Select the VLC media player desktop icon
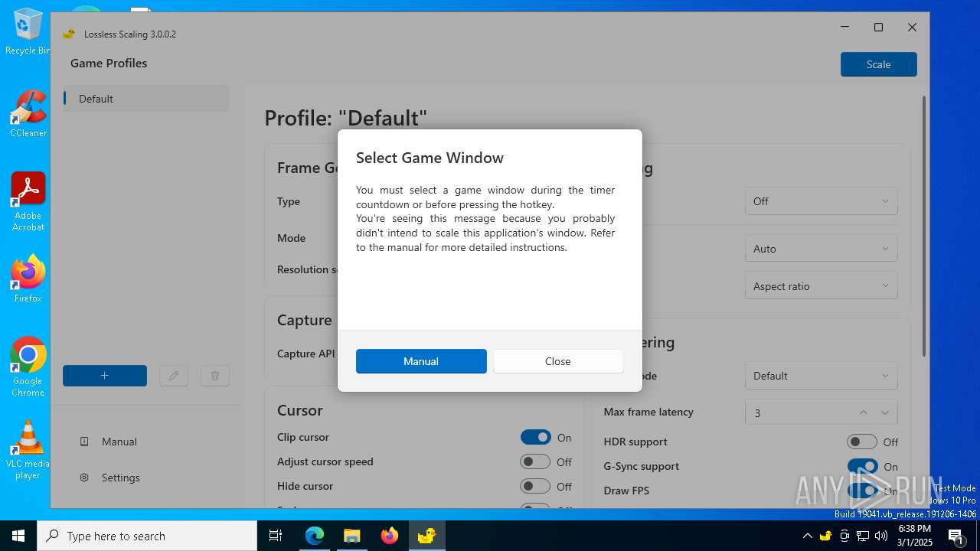 pyautogui.click(x=28, y=450)
